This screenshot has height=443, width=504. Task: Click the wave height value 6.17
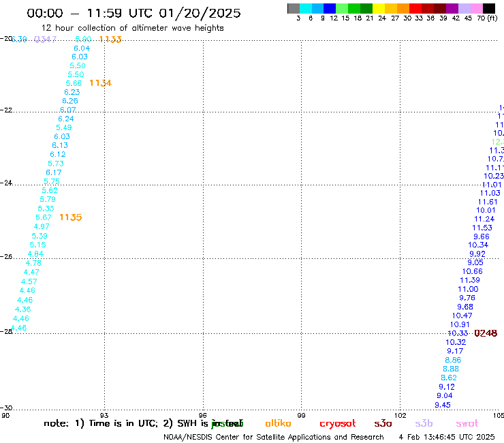click(54, 172)
